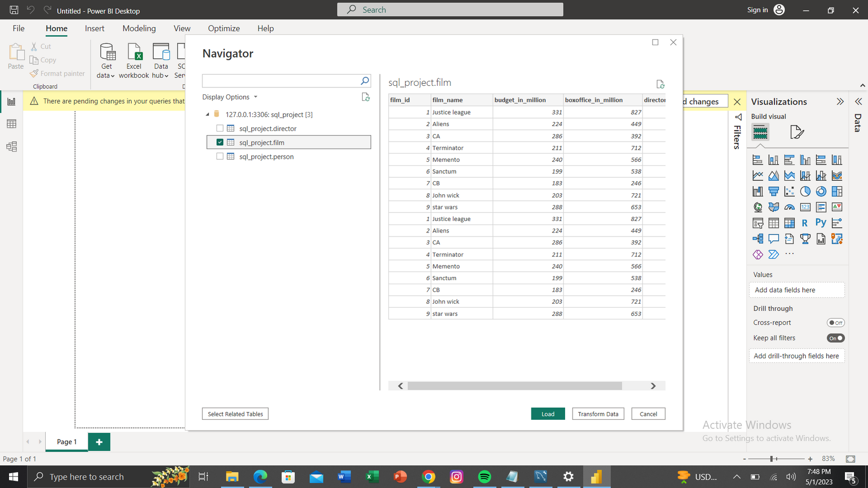Choose the Filled map visual

click(x=774, y=207)
